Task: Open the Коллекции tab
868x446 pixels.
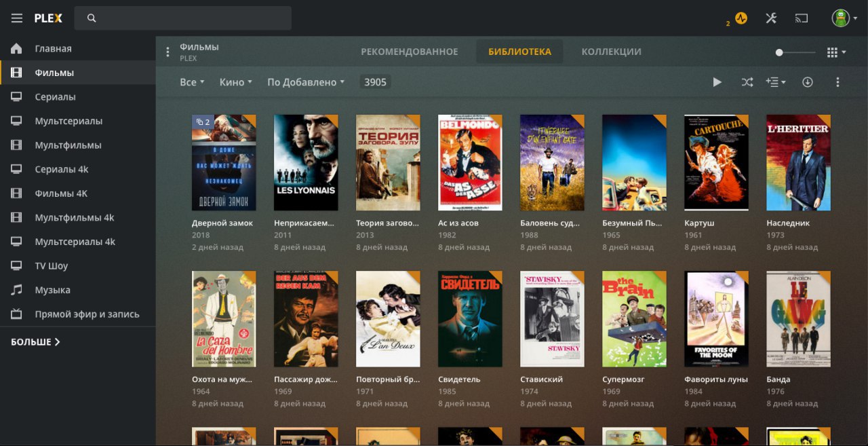Action: point(611,52)
